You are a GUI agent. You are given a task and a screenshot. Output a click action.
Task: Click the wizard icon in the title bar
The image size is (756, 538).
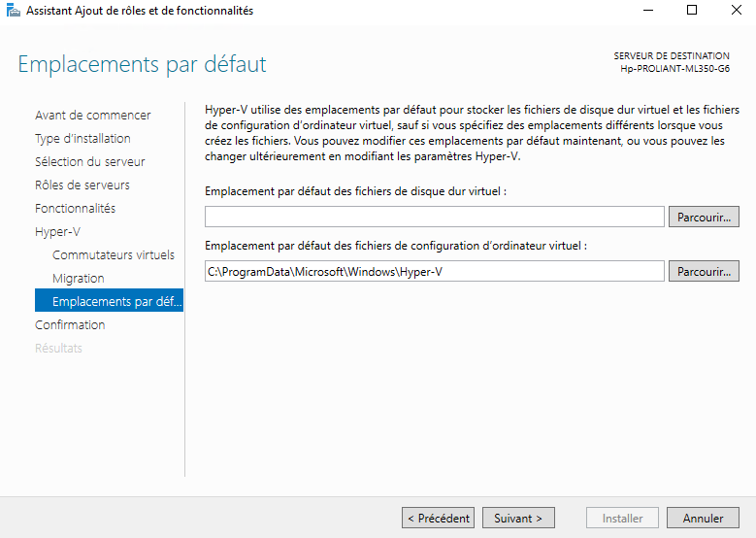(x=13, y=11)
